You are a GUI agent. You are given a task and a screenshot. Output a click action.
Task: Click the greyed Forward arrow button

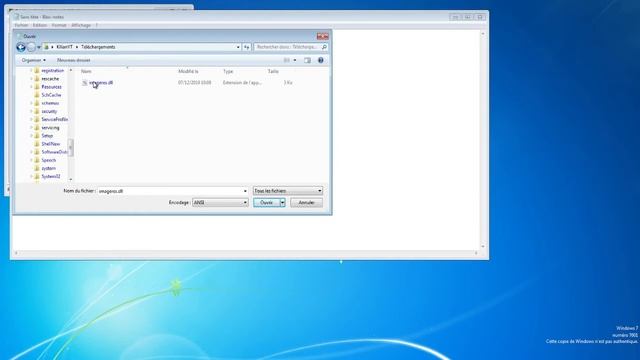(31, 47)
